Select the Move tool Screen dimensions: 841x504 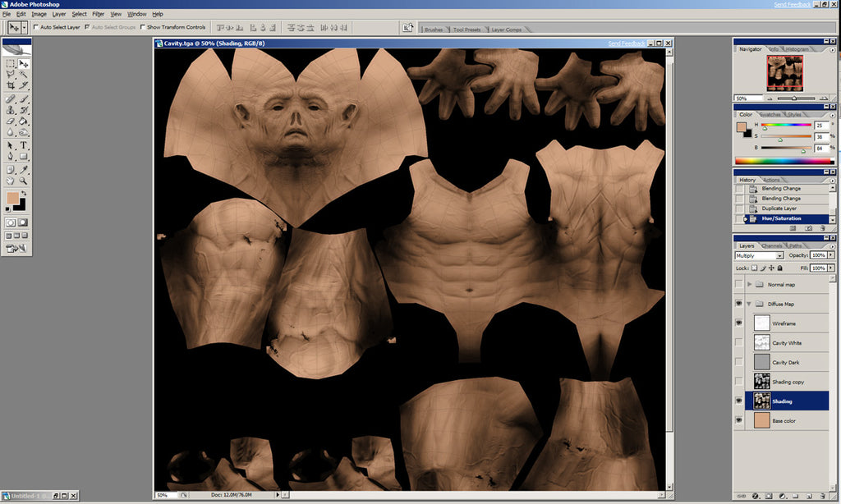point(22,65)
